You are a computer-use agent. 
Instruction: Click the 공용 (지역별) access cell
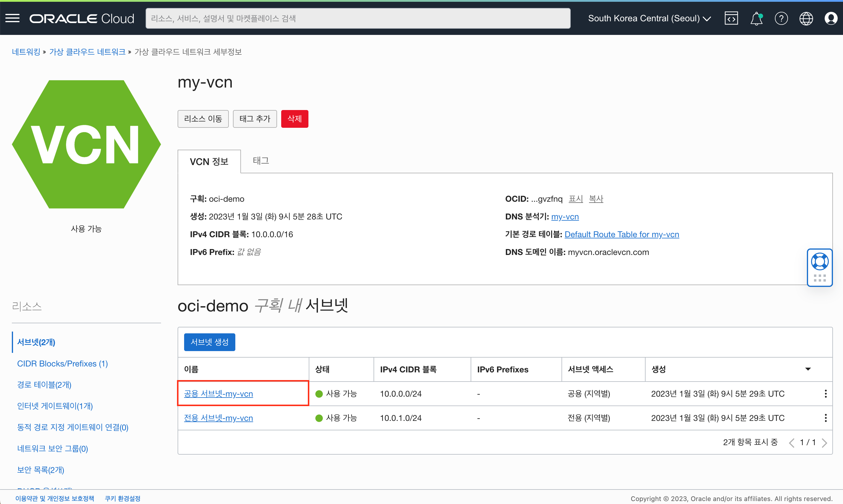click(589, 394)
